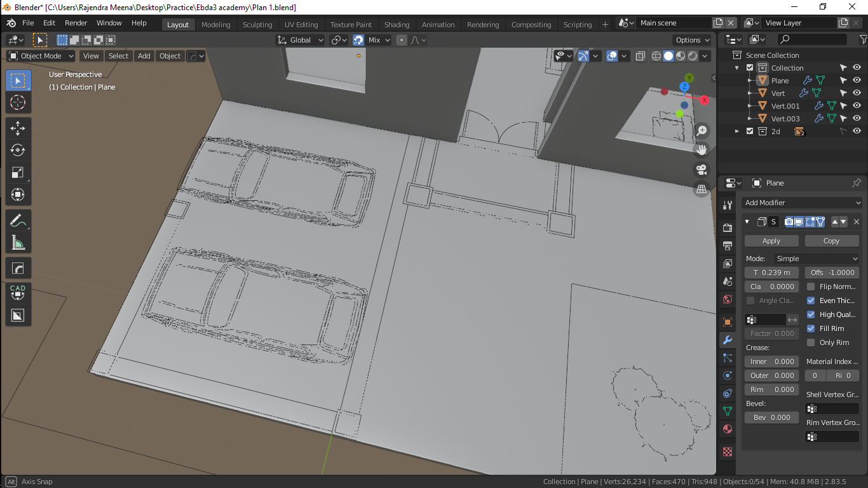Open the Render menu
The width and height of the screenshot is (868, 488).
[76, 23]
